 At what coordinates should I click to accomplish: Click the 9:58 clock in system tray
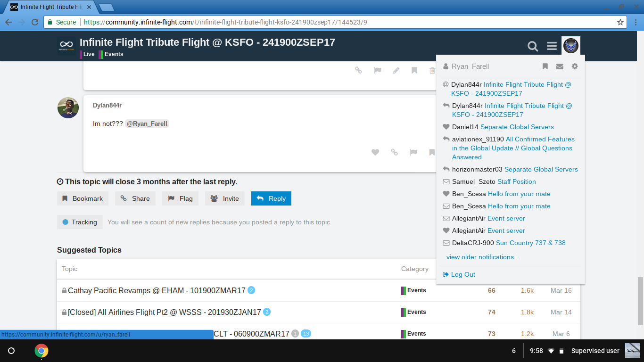(537, 351)
